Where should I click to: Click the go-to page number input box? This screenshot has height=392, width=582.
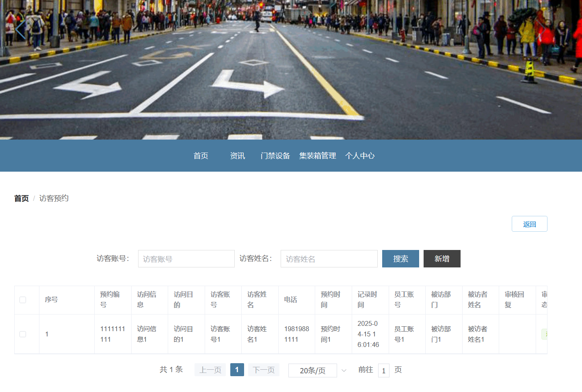tap(383, 370)
